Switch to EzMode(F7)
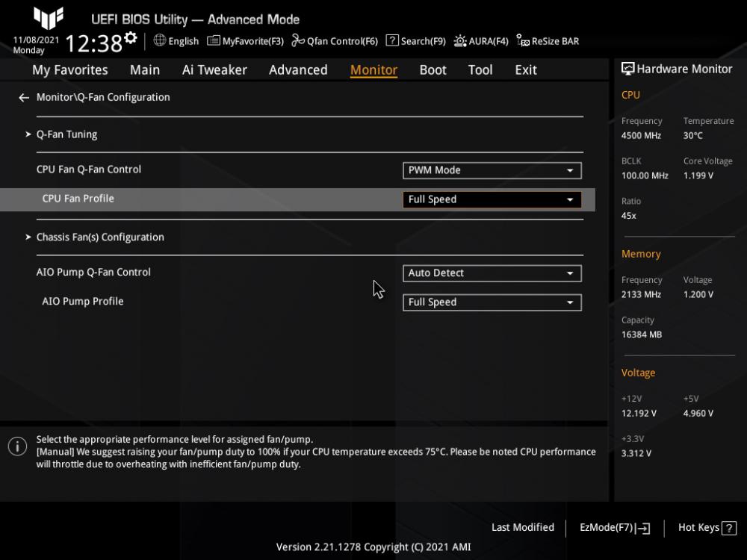 [x=615, y=528]
